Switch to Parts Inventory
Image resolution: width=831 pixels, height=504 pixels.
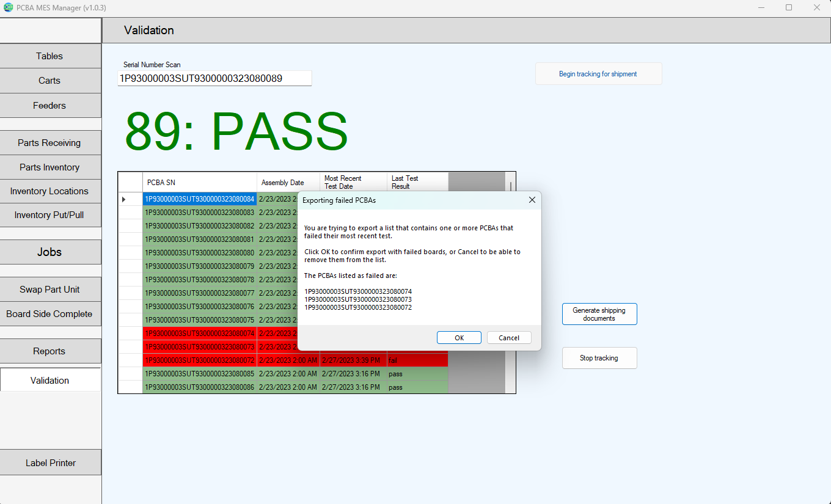[x=50, y=167]
